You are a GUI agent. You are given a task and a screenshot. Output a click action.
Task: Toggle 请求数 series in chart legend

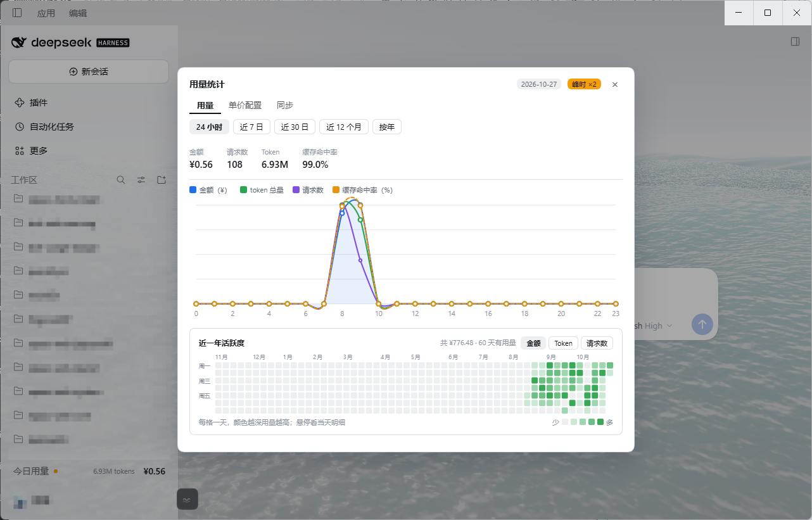coord(308,190)
